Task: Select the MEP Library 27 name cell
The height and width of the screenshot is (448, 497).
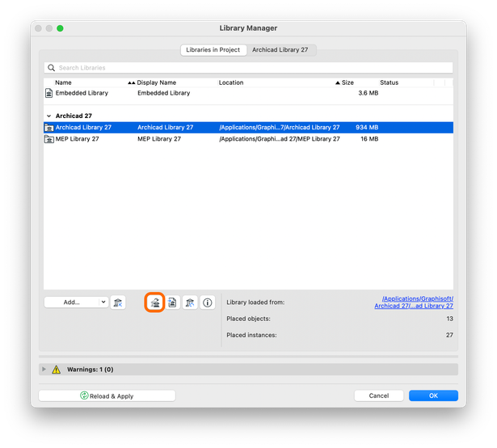Action: click(x=78, y=139)
